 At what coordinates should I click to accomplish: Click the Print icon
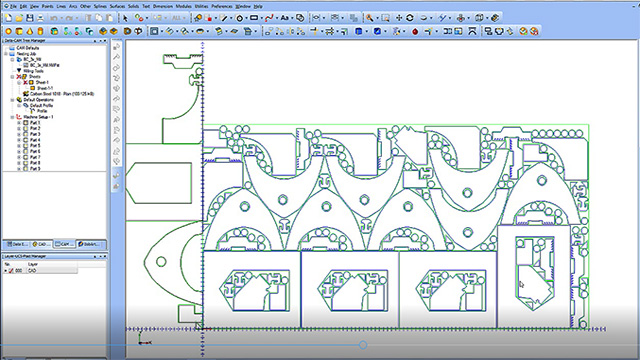click(40, 18)
